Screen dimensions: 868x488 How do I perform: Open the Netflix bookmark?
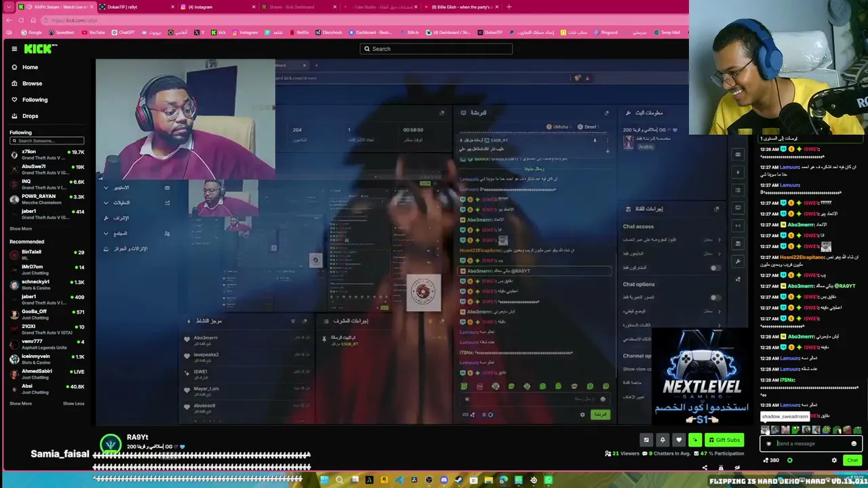pyautogui.click(x=298, y=33)
